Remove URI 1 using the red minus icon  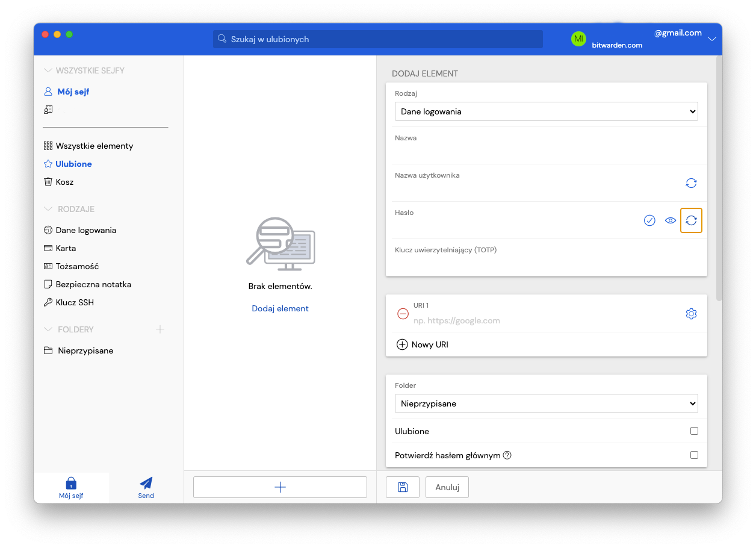[403, 314]
